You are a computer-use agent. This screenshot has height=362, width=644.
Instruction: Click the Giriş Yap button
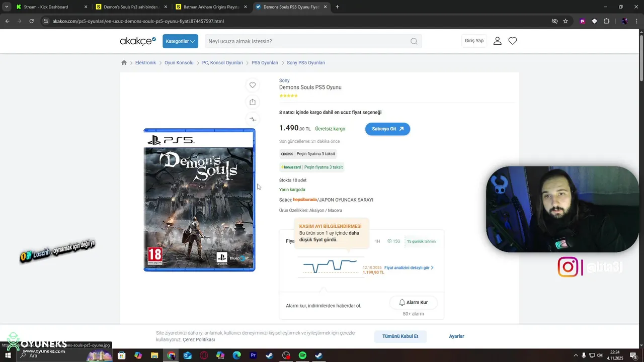click(x=474, y=41)
